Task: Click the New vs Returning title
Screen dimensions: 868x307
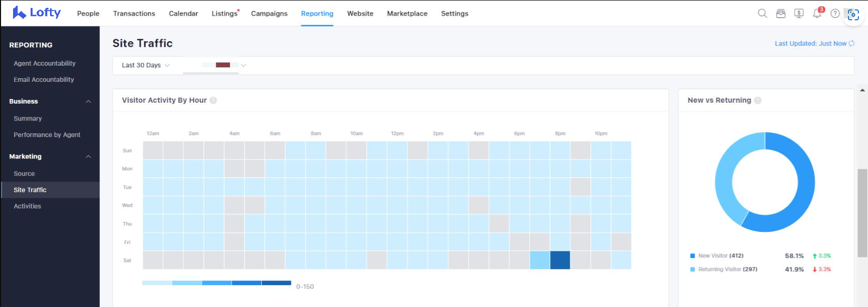Action: click(719, 100)
